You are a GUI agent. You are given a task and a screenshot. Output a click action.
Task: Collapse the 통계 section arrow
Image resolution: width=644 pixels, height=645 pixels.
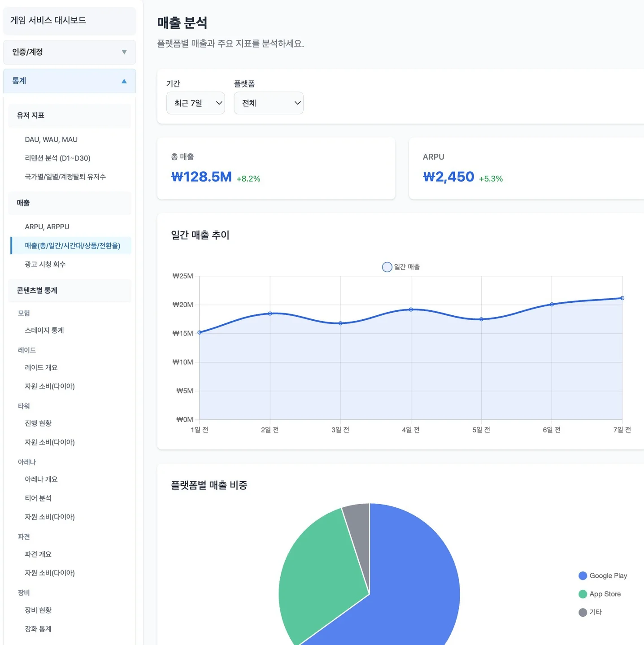tap(124, 81)
